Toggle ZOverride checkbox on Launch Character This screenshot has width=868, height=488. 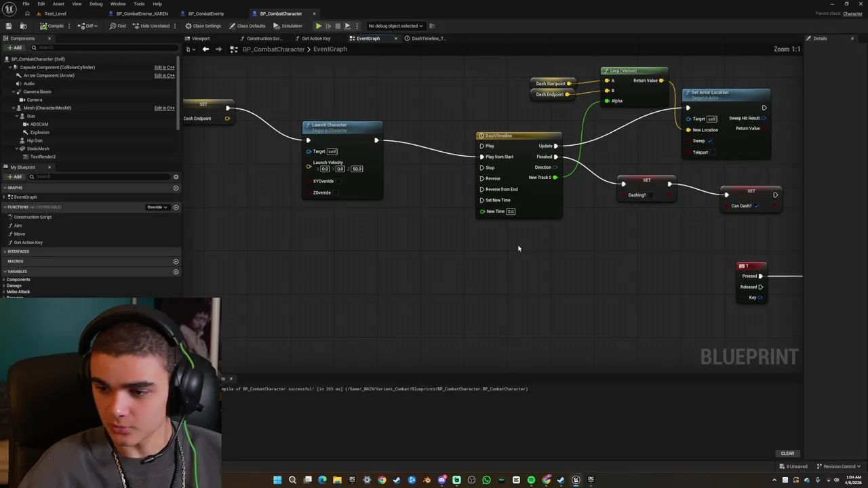click(336, 193)
